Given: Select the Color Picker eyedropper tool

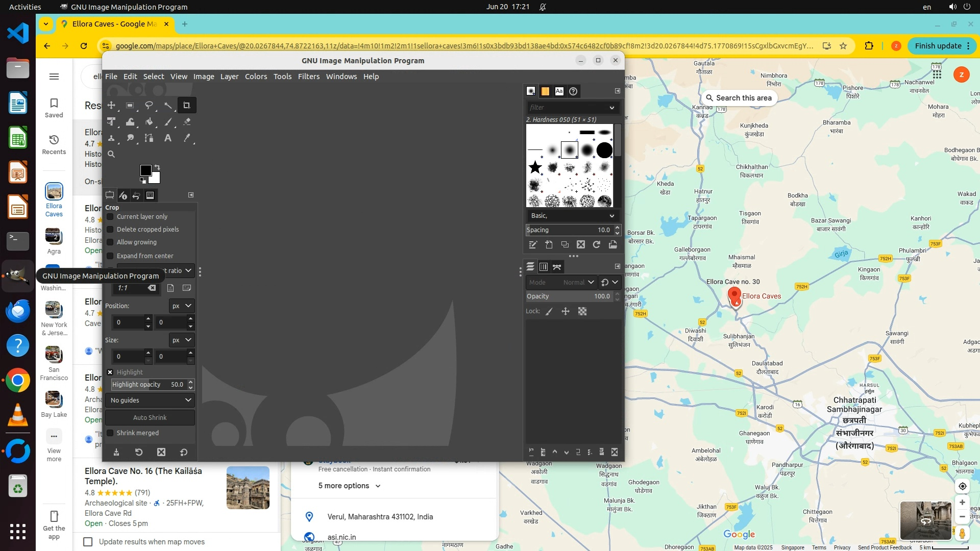Looking at the screenshot, I should pyautogui.click(x=187, y=138).
